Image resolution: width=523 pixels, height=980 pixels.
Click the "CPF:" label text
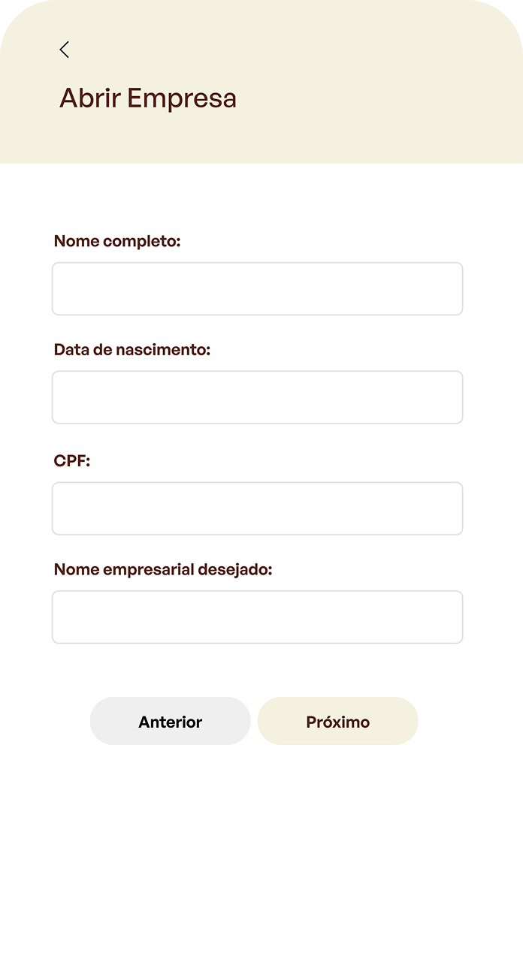click(x=72, y=461)
